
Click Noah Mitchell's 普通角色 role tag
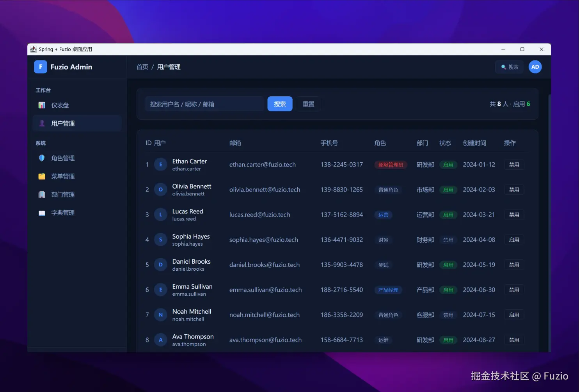pos(388,315)
